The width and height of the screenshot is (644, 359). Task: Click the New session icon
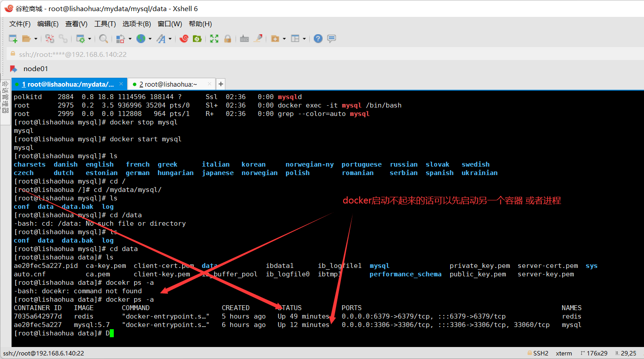point(13,39)
